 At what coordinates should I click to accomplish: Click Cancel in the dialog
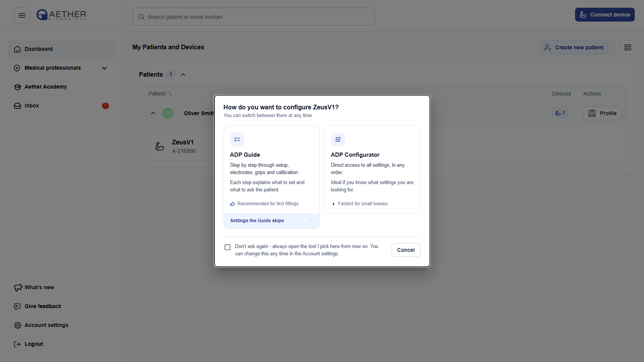coord(406,250)
